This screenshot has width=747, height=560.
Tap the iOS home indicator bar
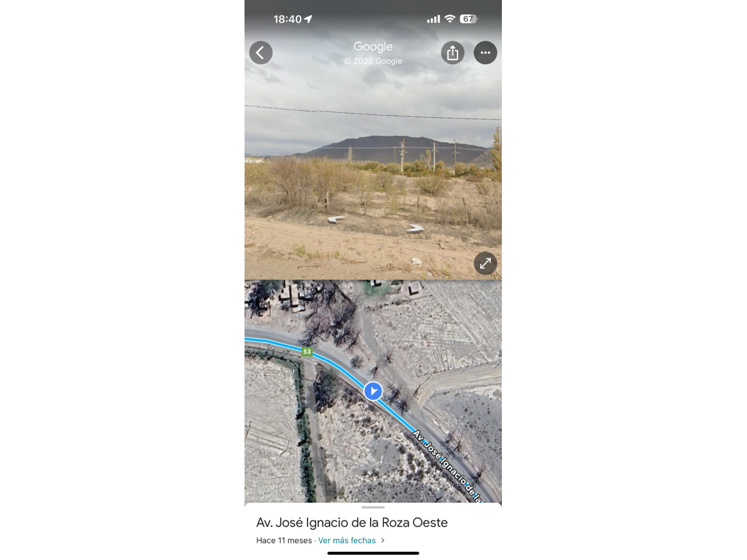pos(373,553)
